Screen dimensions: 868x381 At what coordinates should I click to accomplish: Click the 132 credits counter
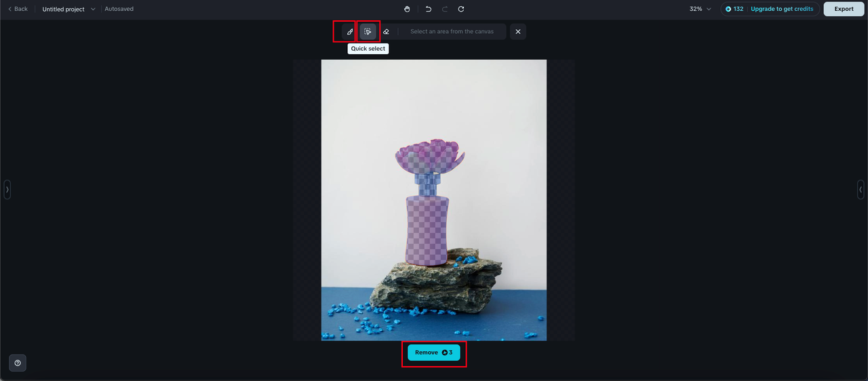pos(734,9)
